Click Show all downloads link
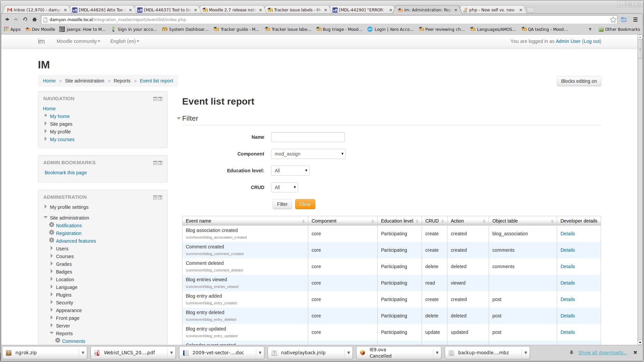The width and height of the screenshot is (644, 362). [602, 353]
